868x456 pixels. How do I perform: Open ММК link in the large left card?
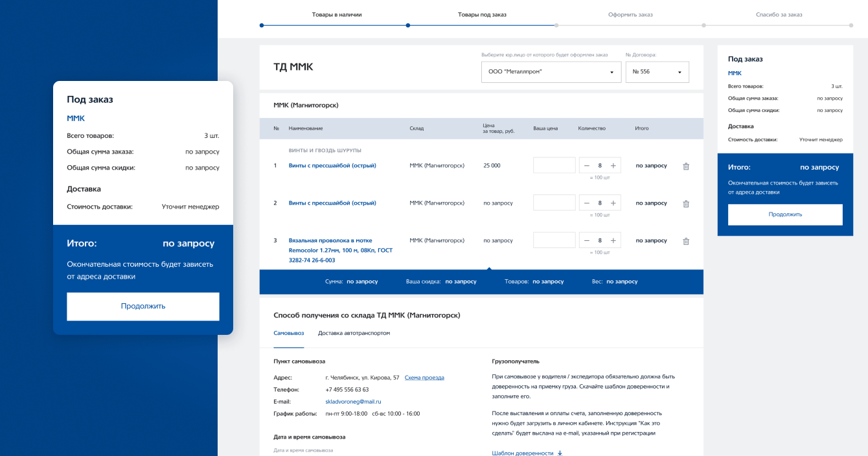point(76,119)
